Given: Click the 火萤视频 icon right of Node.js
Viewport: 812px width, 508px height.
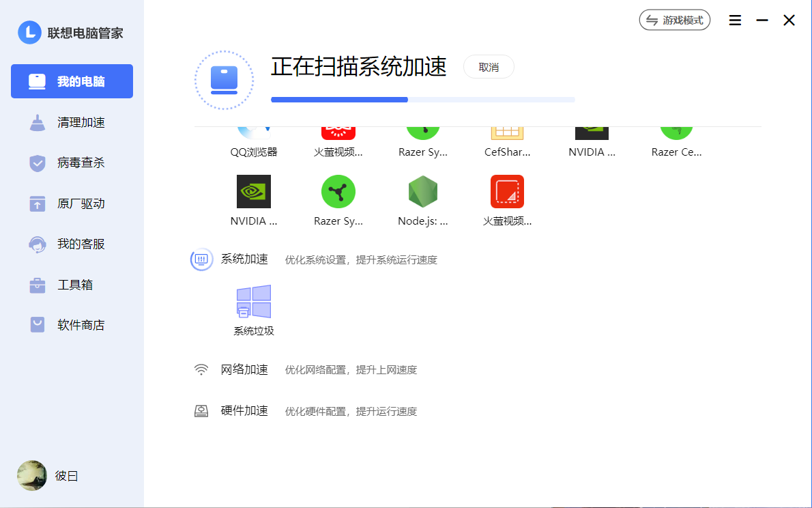Looking at the screenshot, I should tap(508, 191).
